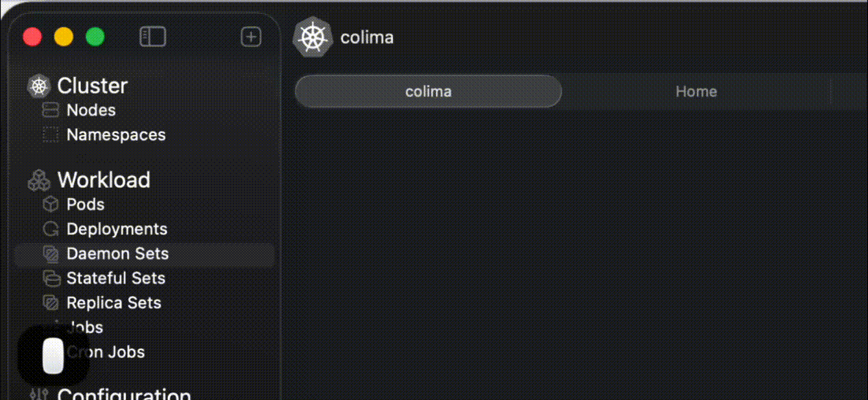This screenshot has height=400, width=868.
Task: Click the Workload cubes icon
Action: coord(39,181)
